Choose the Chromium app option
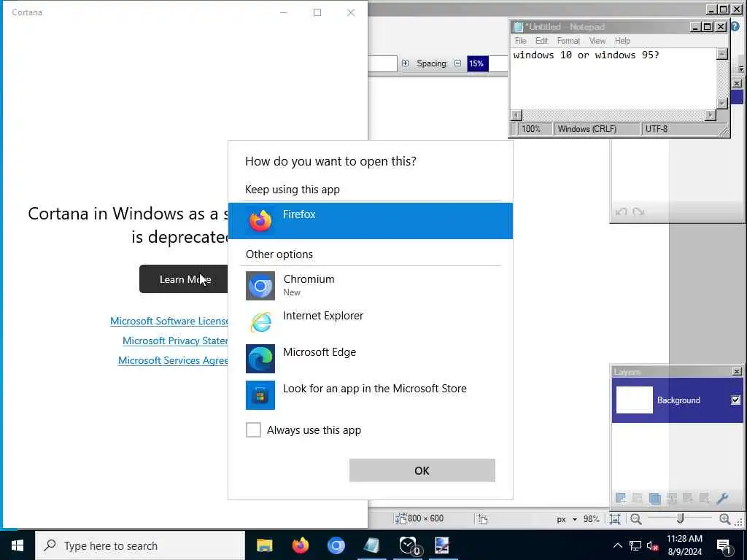The width and height of the screenshot is (747, 560). tap(370, 285)
